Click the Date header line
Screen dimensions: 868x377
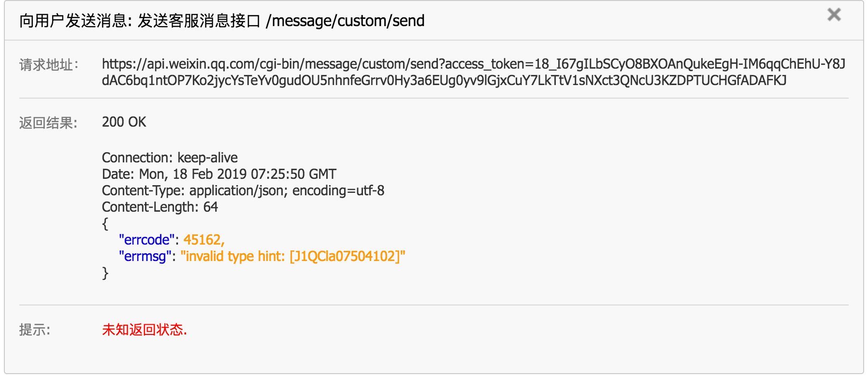click(x=219, y=174)
